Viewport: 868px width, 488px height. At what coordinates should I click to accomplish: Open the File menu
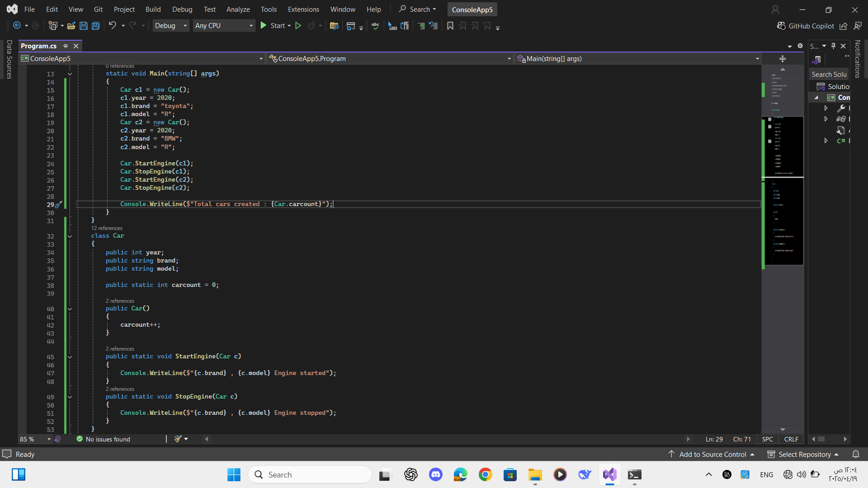(29, 9)
